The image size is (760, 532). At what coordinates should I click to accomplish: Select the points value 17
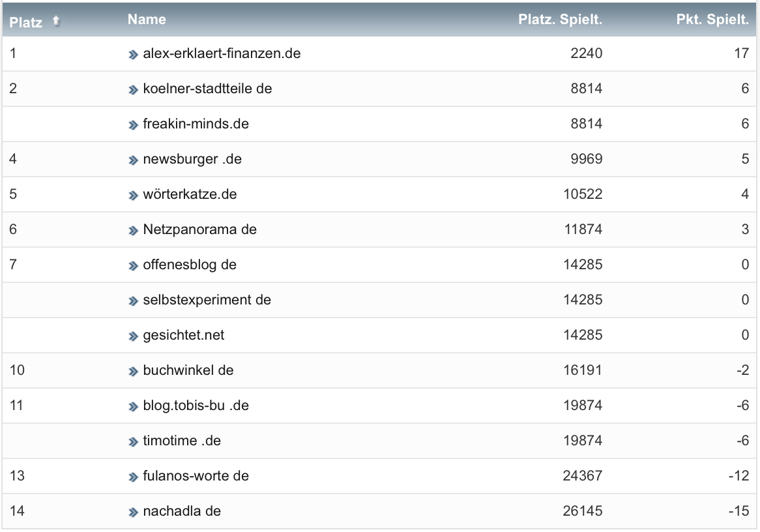pyautogui.click(x=742, y=53)
